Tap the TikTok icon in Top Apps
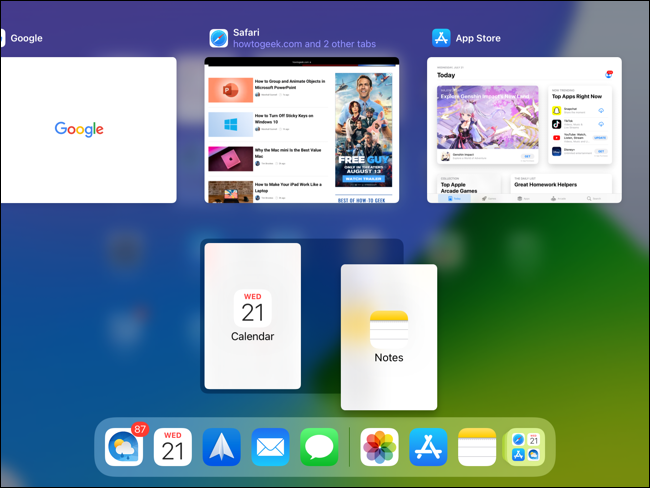 click(556, 124)
